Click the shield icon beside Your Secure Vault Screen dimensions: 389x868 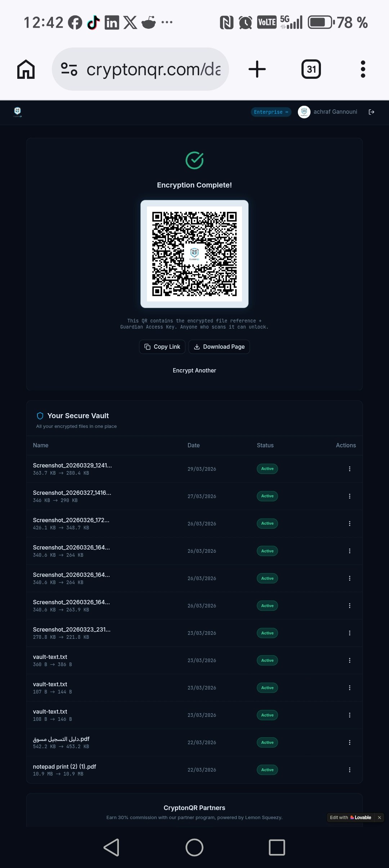(40, 416)
